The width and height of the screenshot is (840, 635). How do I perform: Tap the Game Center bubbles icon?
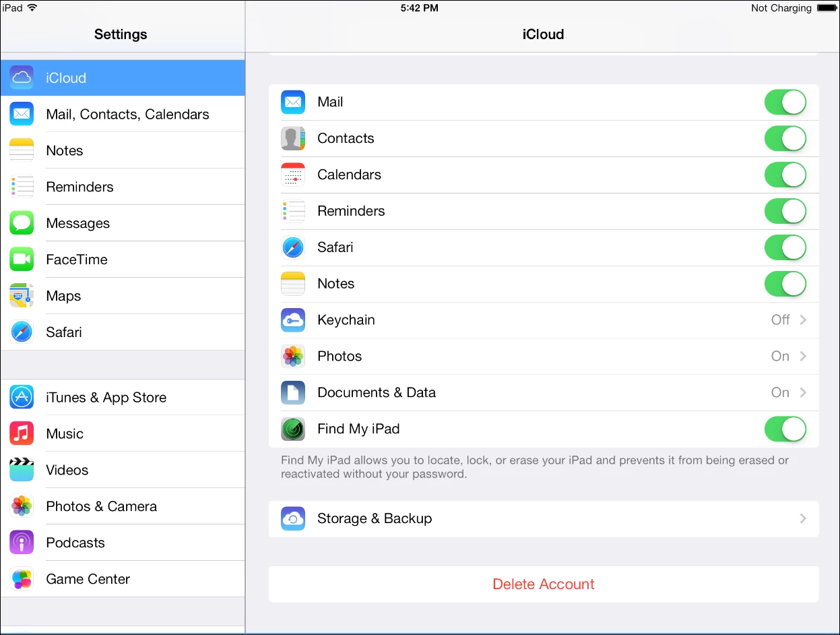[x=22, y=579]
